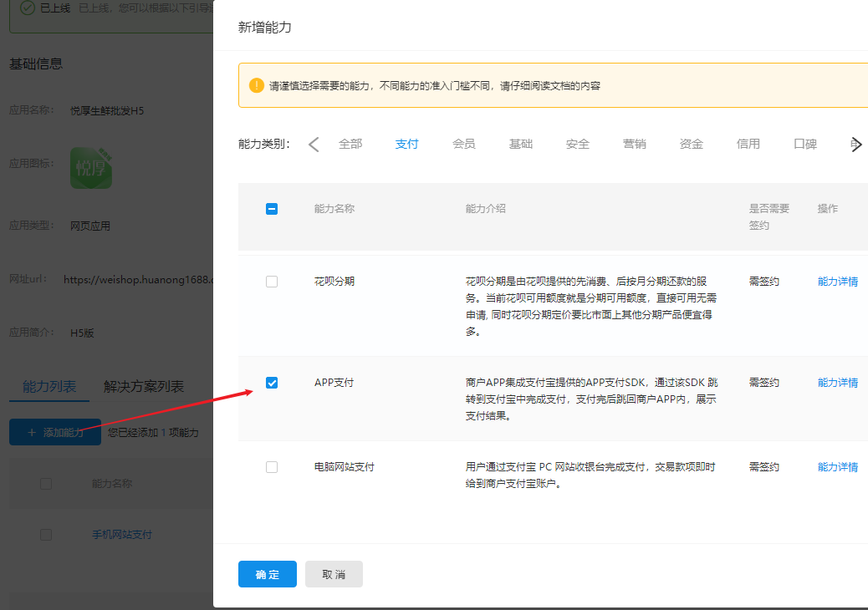Click the 操作 column header
The height and width of the screenshot is (610, 868).
click(x=828, y=209)
